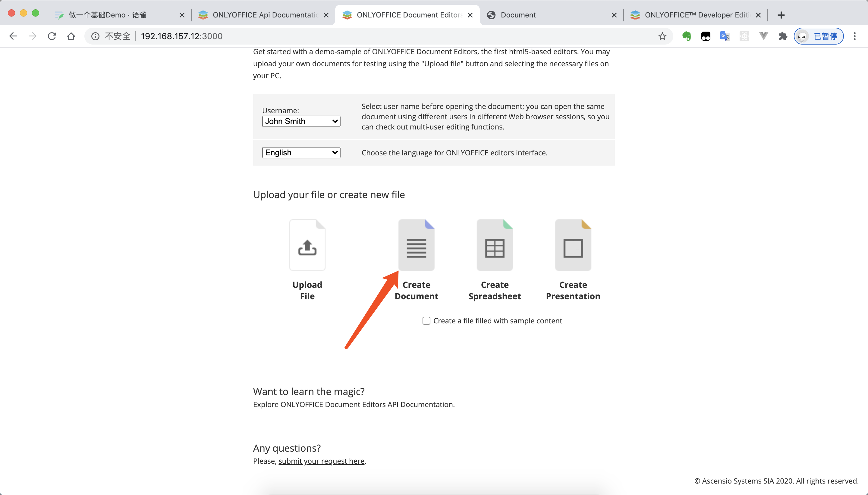Image resolution: width=868 pixels, height=495 pixels.
Task: Click the Upload File icon
Action: click(307, 245)
